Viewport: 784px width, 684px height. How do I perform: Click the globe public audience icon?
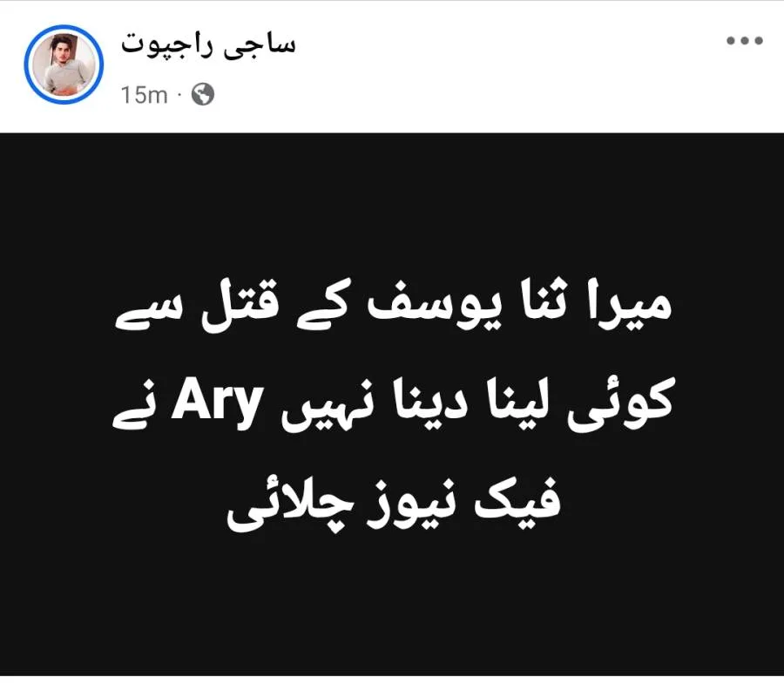click(x=203, y=94)
